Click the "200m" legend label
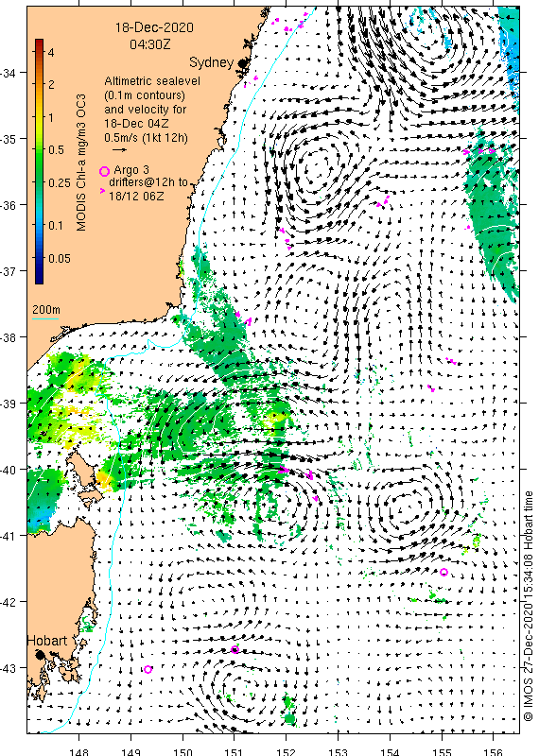 [46, 310]
